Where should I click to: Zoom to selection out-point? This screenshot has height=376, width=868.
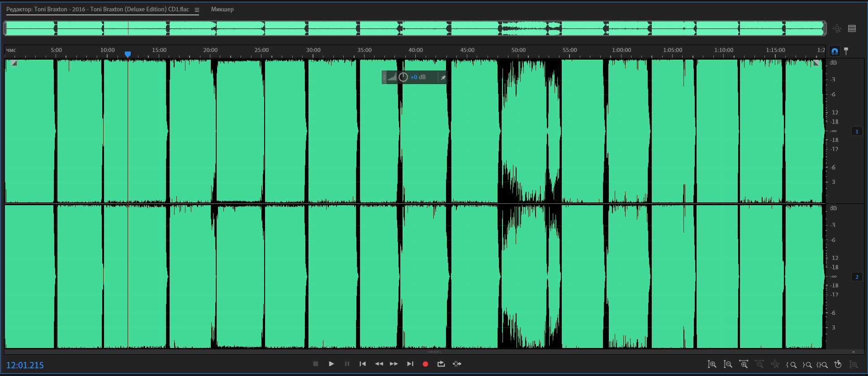(x=807, y=364)
